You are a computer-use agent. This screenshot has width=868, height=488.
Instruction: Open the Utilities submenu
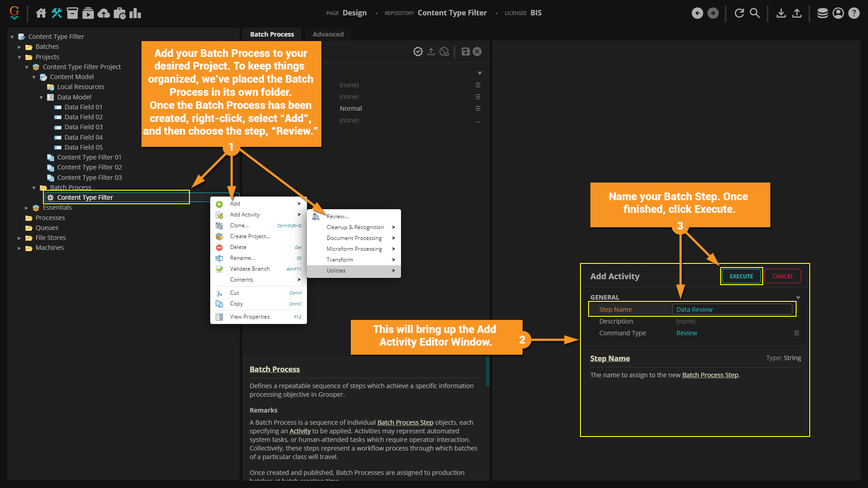(354, 271)
